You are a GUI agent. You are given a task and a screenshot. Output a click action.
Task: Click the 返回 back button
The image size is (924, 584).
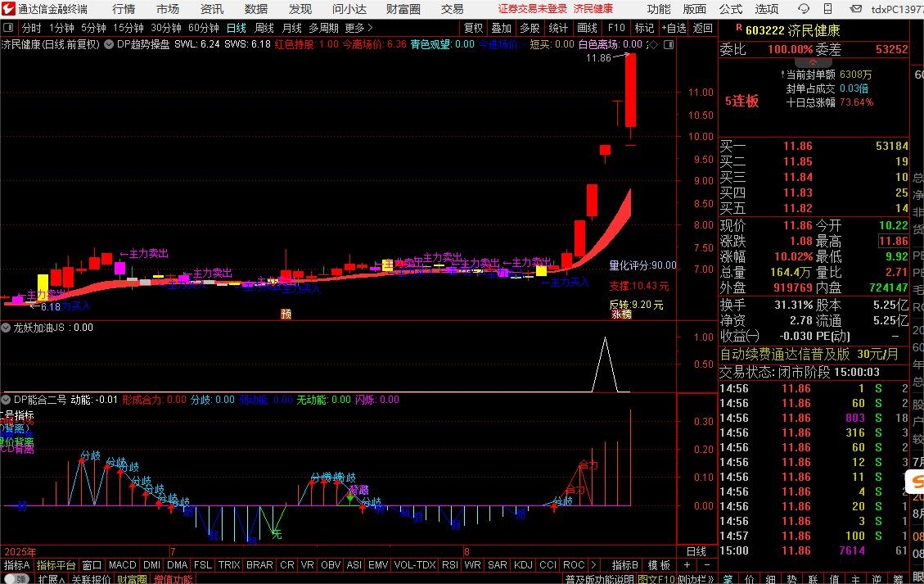pos(702,28)
